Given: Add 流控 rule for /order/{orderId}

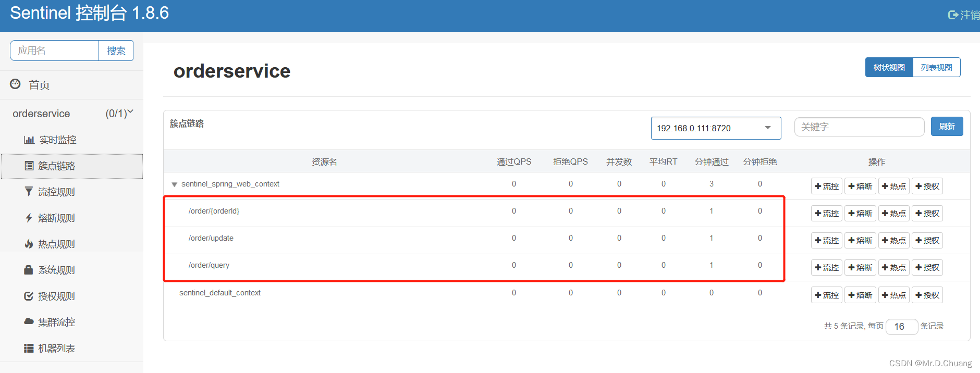Looking at the screenshot, I should [827, 213].
